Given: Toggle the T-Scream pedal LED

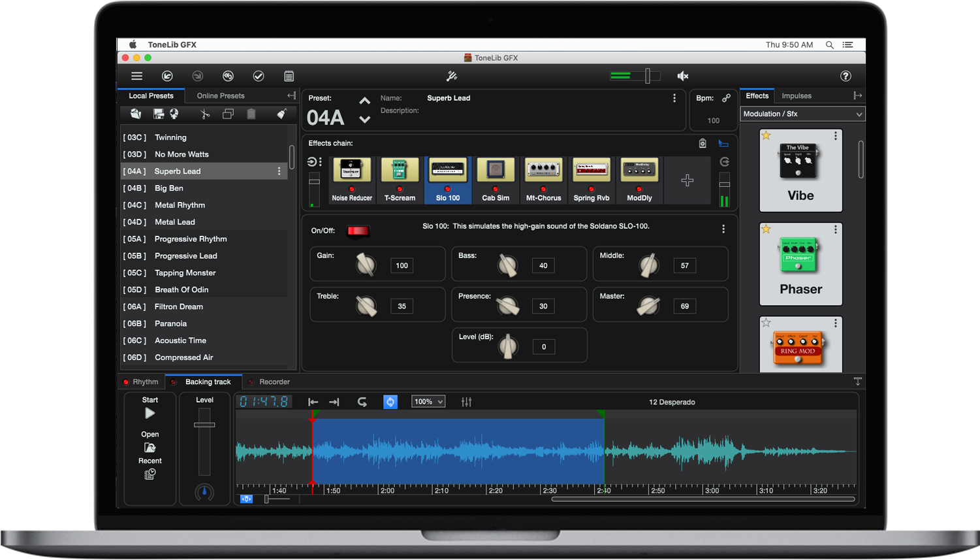Looking at the screenshot, I should 400,189.
